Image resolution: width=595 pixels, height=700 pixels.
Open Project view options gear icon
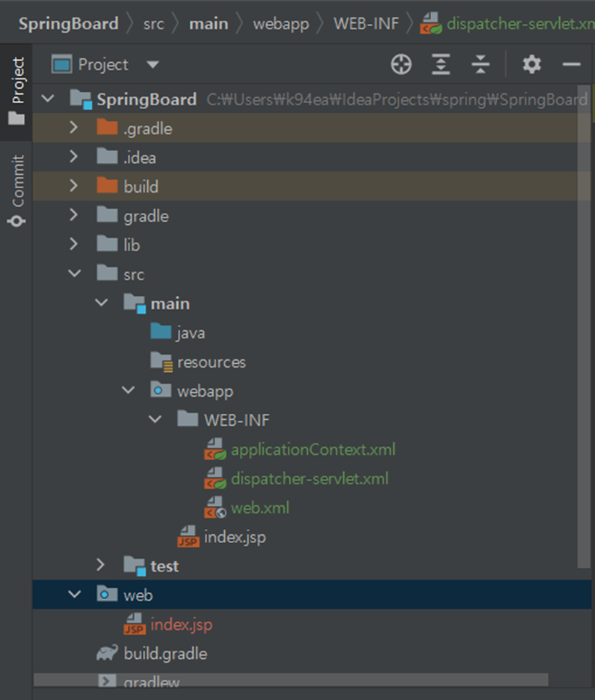pyautogui.click(x=531, y=65)
